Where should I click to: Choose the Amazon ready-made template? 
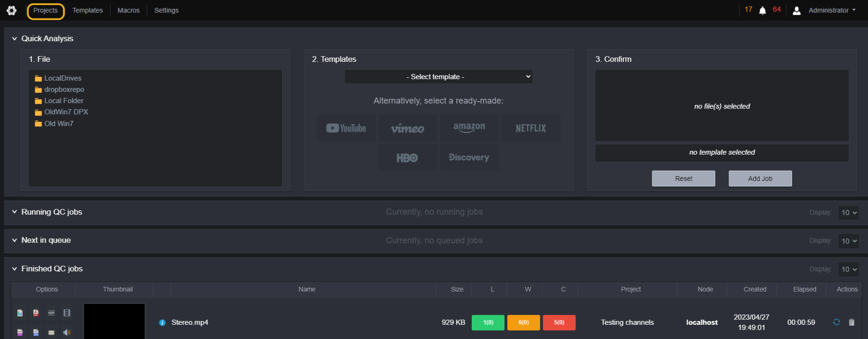[x=469, y=128]
